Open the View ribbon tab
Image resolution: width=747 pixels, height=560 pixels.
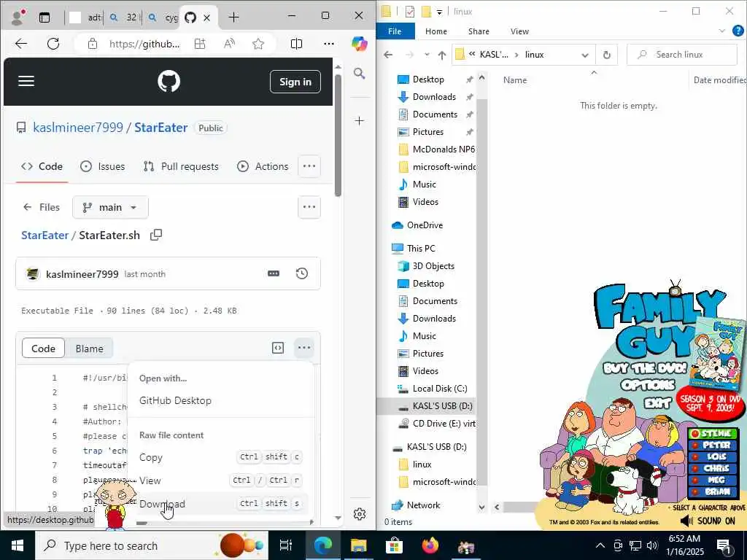point(519,31)
